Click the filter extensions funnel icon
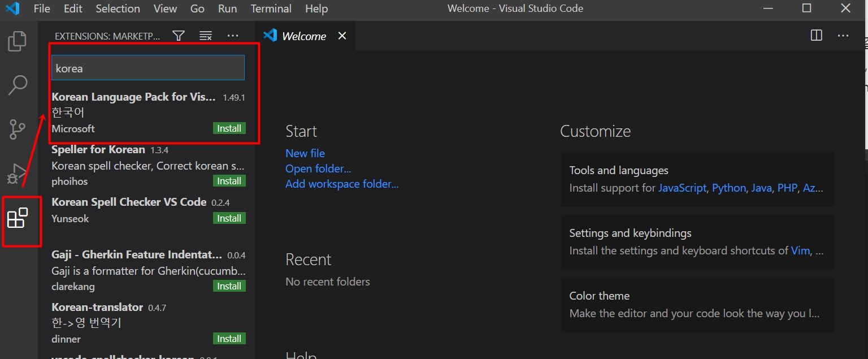Screen dimensions: 868x359 [x=179, y=36]
